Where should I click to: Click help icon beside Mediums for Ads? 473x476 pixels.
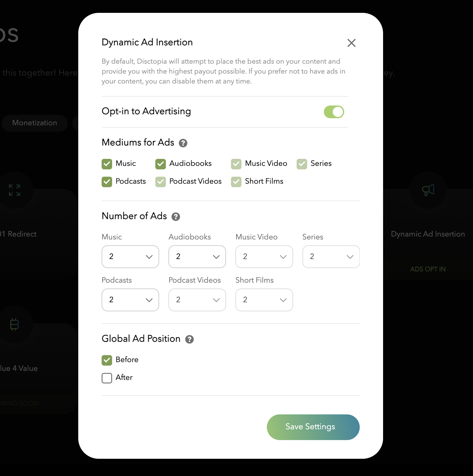183,143
